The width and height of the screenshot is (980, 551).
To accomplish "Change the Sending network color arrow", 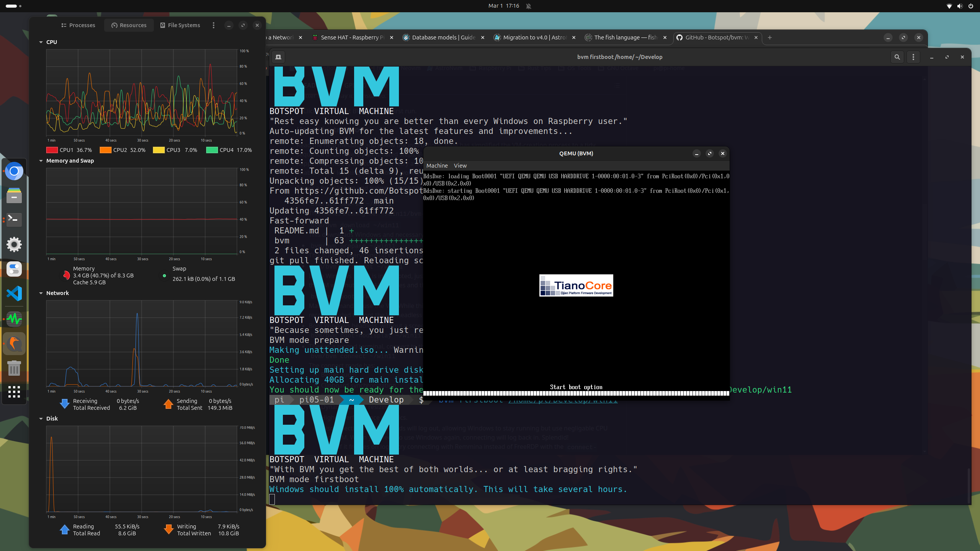I will 168,404.
